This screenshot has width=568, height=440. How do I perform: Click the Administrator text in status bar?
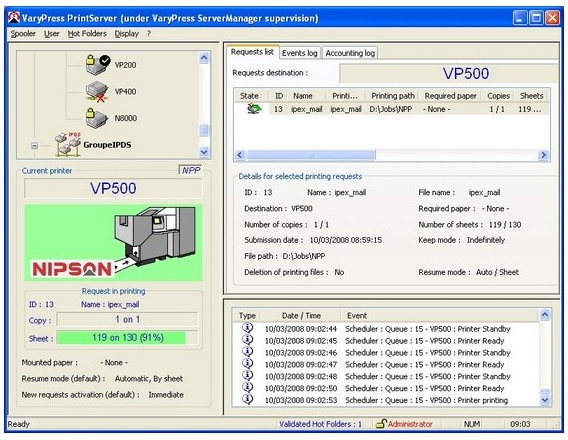coord(410,424)
